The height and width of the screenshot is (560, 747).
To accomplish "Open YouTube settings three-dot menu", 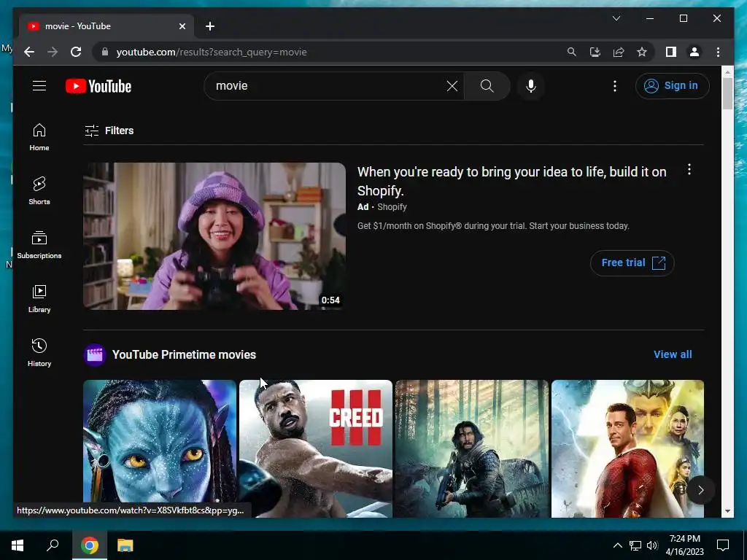I will (x=615, y=86).
